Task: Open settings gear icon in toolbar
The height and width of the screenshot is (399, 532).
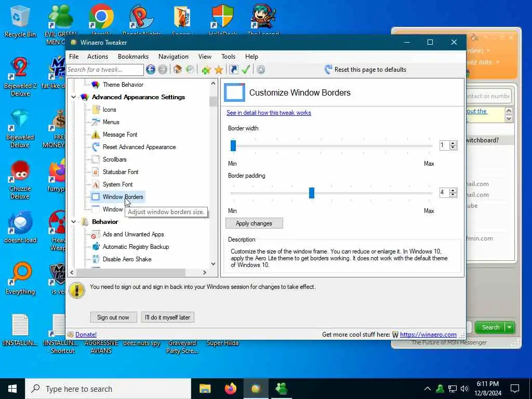Action: [x=261, y=70]
